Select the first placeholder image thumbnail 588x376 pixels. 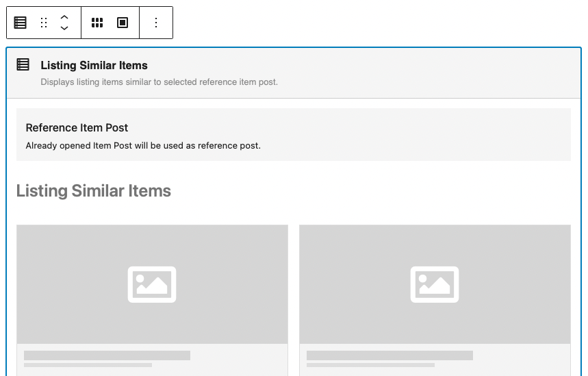point(152,284)
